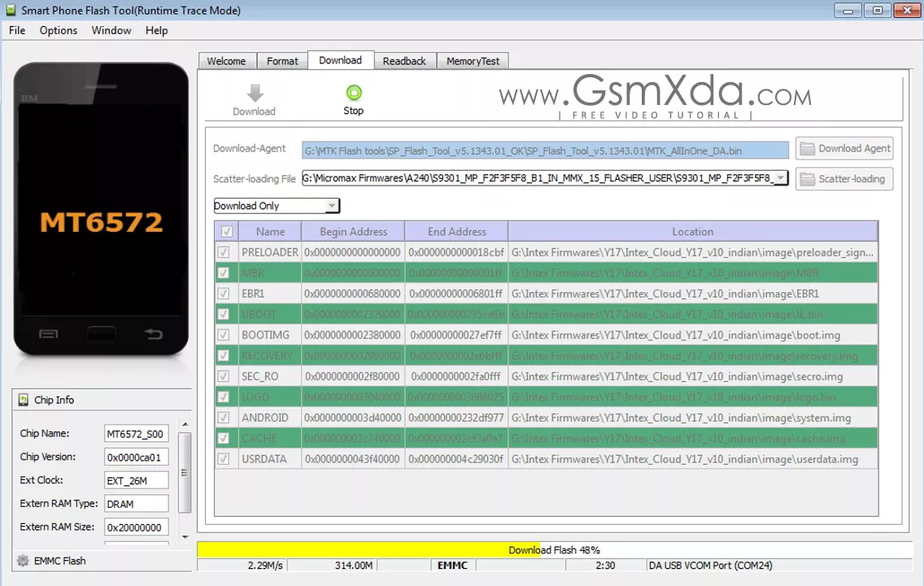The height and width of the screenshot is (586, 924).
Task: Click the End Address column header
Action: [456, 232]
